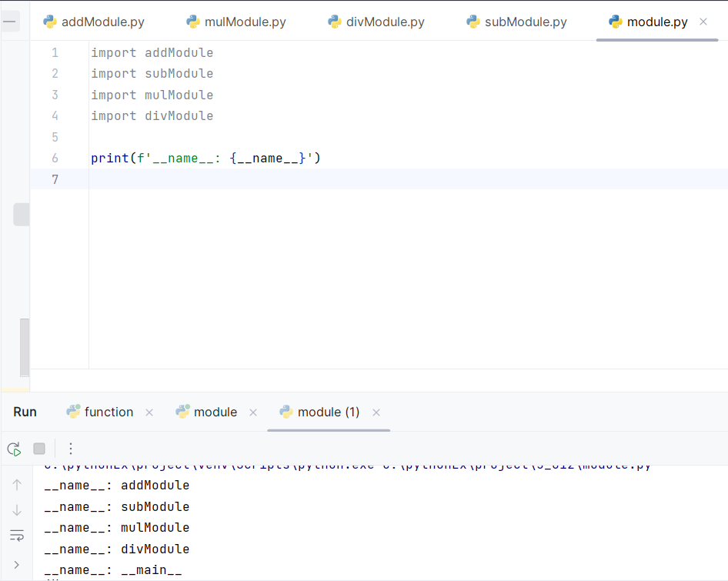Click the print f-string code line
728x581 pixels.
205,158
